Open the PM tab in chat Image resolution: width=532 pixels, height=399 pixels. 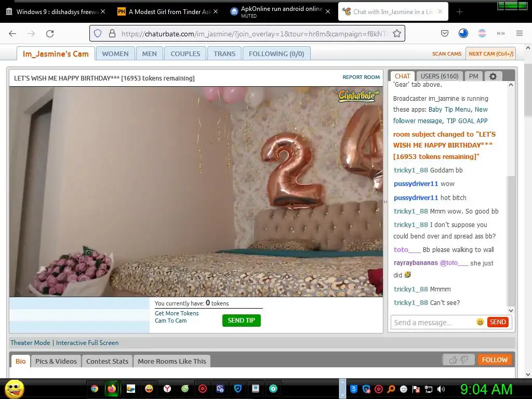[x=474, y=76]
